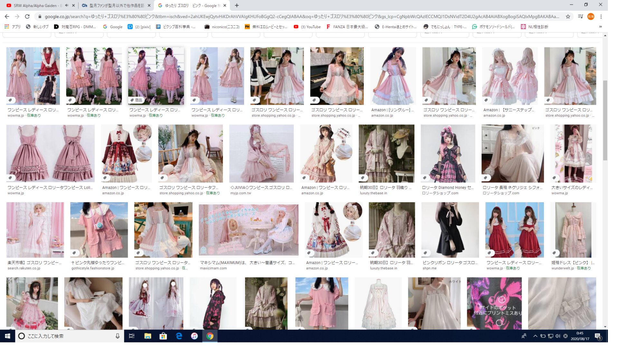Screen dimensions: 644x355
Task: Open a new tab with the plus button
Action: (x=237, y=5)
